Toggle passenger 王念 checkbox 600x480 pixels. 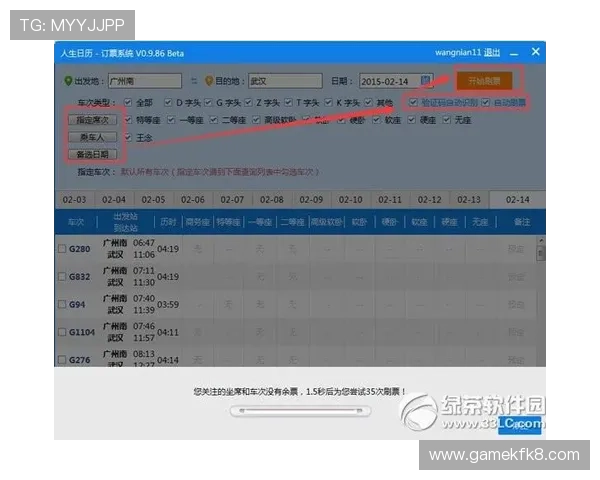(128, 137)
